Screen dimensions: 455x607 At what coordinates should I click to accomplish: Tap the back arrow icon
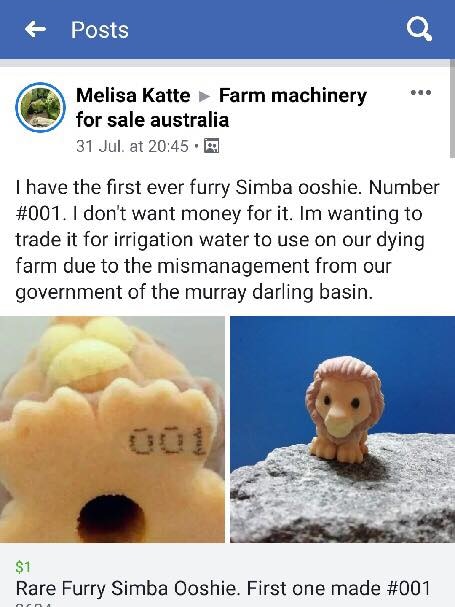click(x=35, y=29)
